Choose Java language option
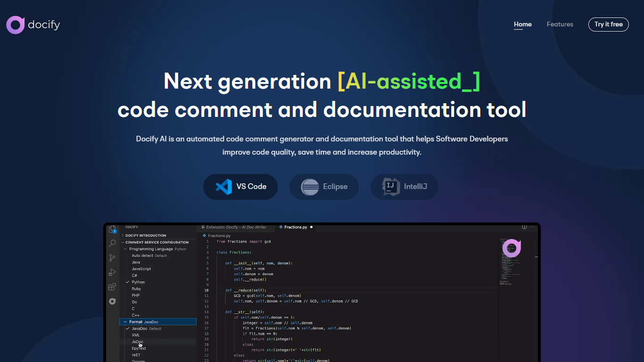The image size is (644, 362). coord(136,262)
